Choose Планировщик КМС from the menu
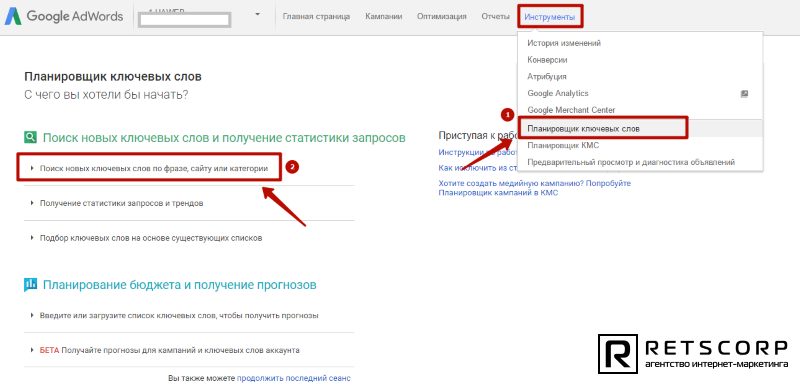 click(563, 145)
